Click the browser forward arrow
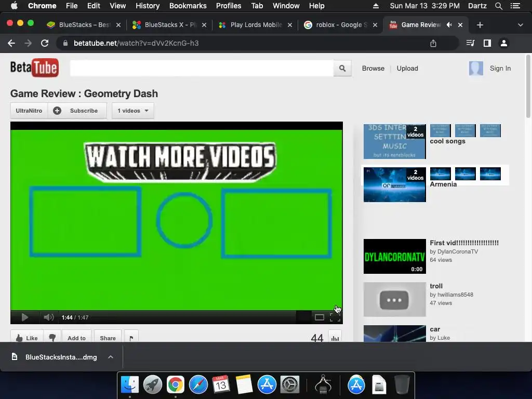 (x=28, y=43)
